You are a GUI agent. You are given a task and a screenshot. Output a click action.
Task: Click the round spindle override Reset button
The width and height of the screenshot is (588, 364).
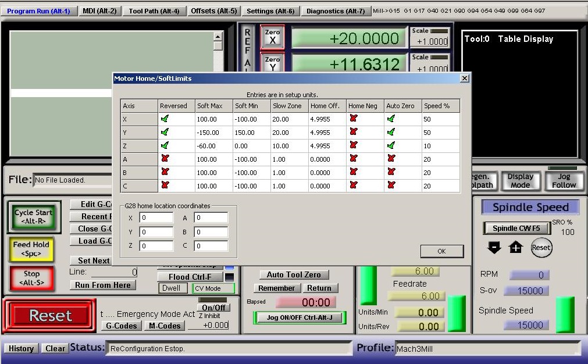(541, 247)
